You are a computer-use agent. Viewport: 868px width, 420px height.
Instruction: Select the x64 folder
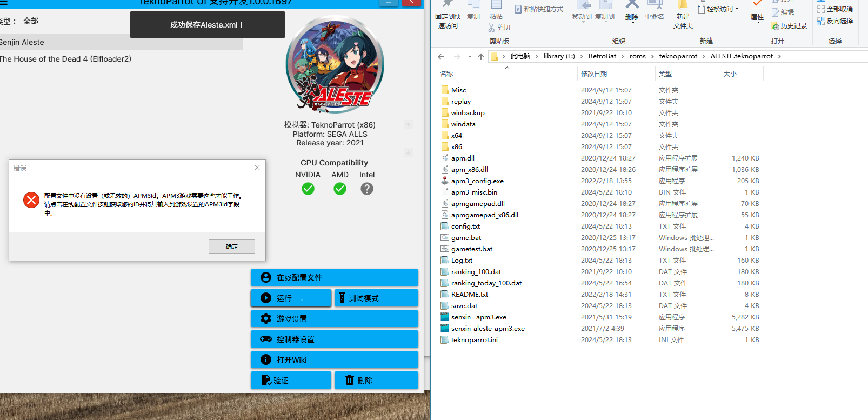tap(457, 135)
